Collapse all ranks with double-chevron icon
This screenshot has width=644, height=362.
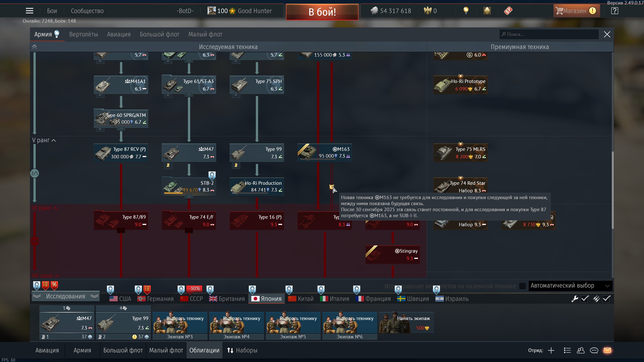pyautogui.click(x=34, y=47)
